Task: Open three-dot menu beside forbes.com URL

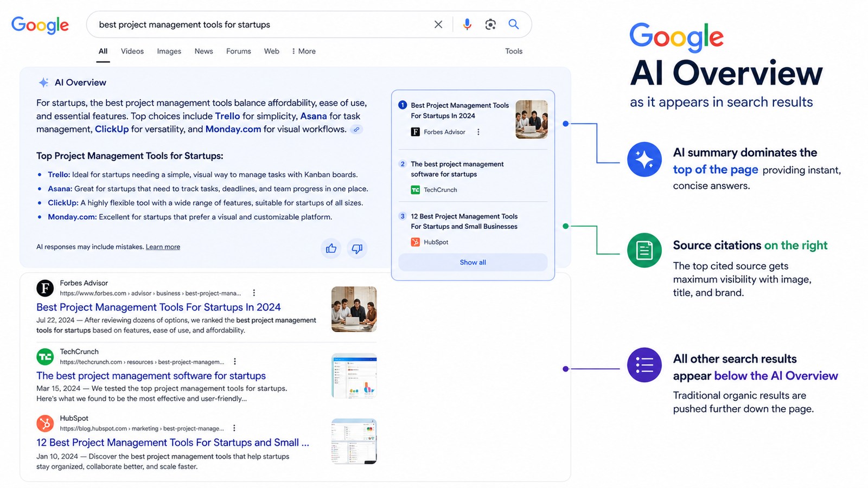Action: point(254,293)
